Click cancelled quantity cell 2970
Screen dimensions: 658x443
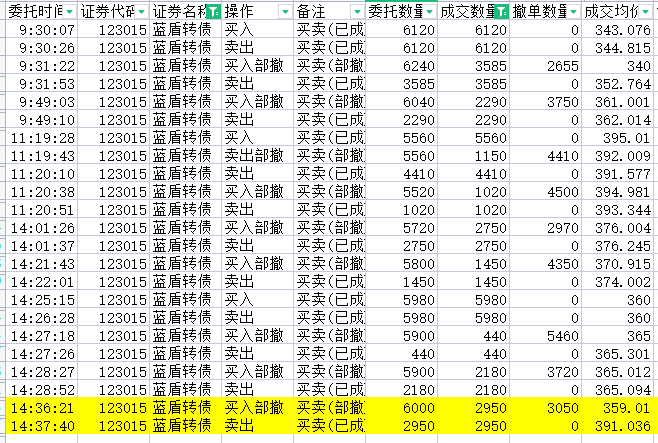(x=546, y=228)
